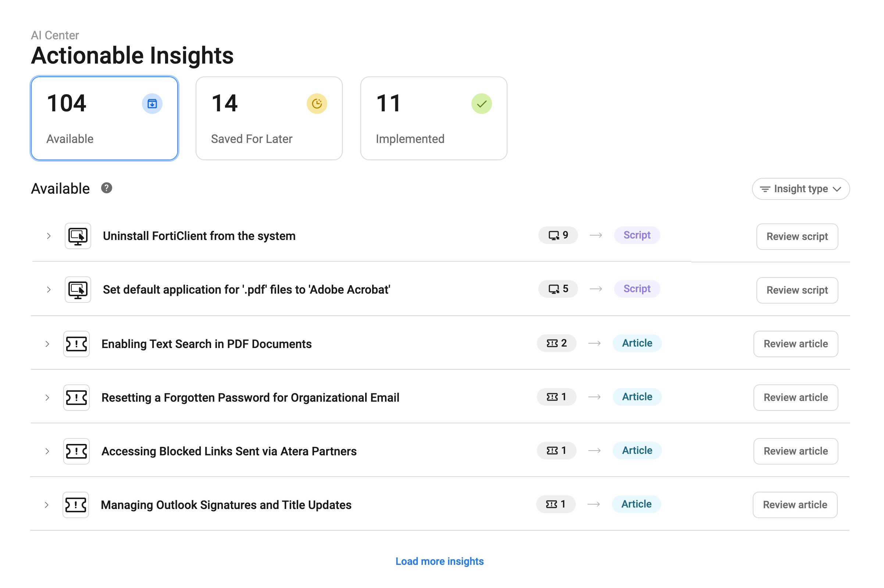Viewport: 884px width, 588px height.
Task: Click the Actionable Insights page heading
Action: click(132, 55)
